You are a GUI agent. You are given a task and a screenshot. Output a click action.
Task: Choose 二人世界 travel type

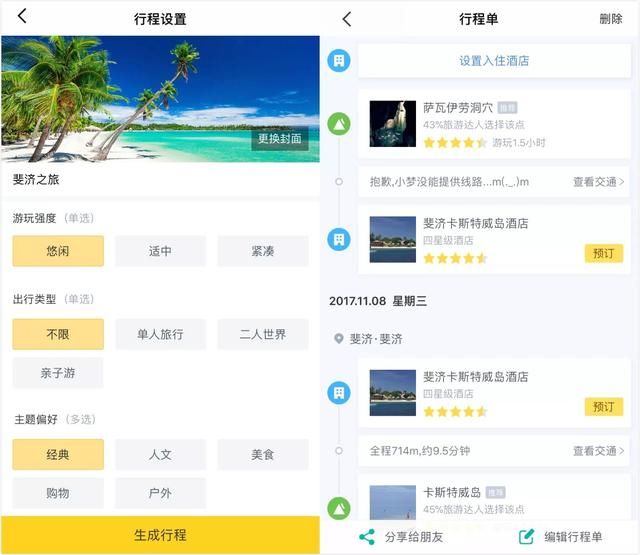pyautogui.click(x=263, y=334)
